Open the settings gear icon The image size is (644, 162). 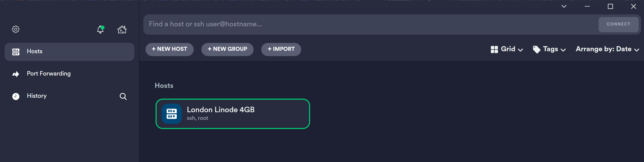tap(16, 29)
